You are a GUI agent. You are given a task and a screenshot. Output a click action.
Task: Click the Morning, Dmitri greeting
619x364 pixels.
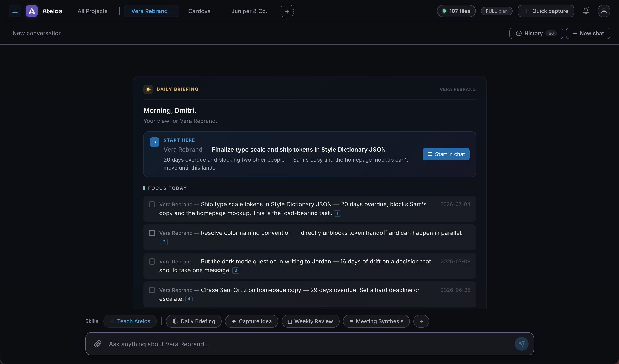pos(170,110)
